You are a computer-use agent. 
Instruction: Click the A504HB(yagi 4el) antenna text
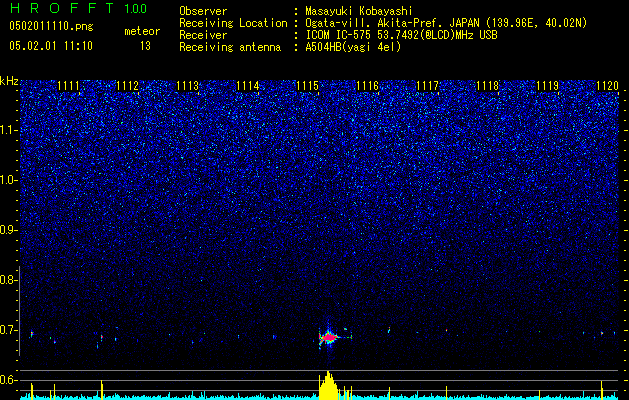[353, 47]
